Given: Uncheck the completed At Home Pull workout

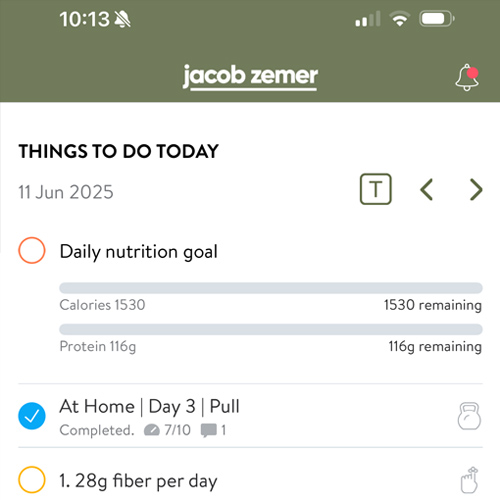Looking at the screenshot, I should coord(32,416).
